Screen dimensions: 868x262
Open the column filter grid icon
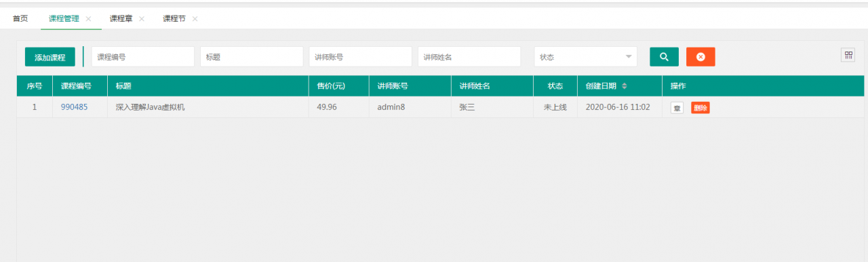[x=848, y=56]
